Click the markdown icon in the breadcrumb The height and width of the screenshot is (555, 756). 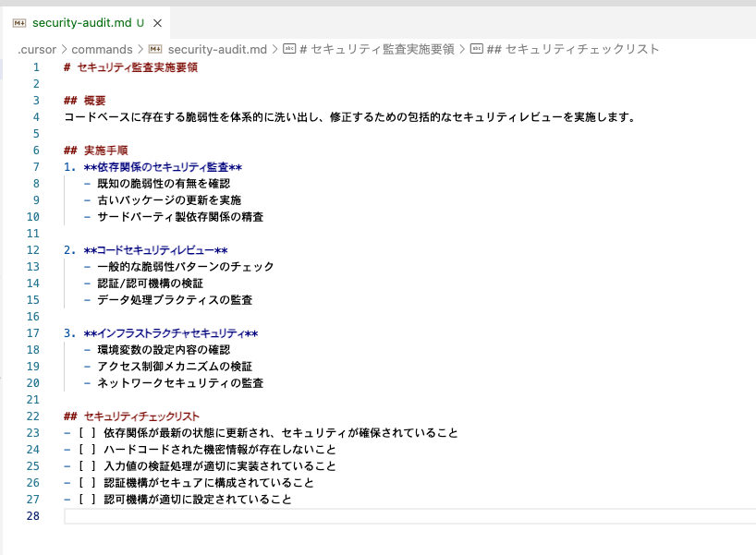[x=155, y=49]
